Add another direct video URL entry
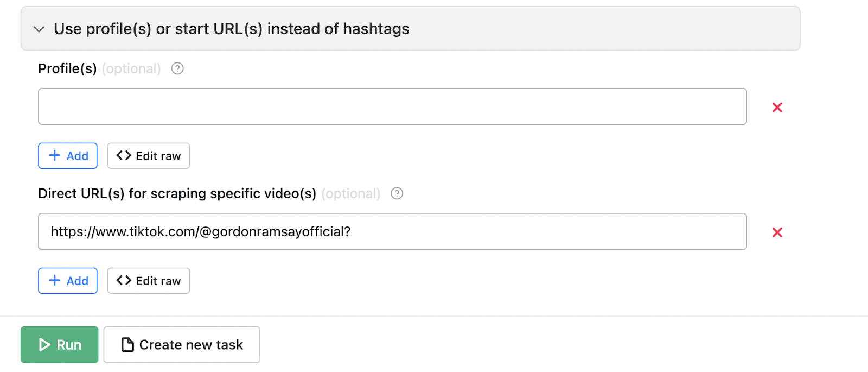 (x=68, y=281)
